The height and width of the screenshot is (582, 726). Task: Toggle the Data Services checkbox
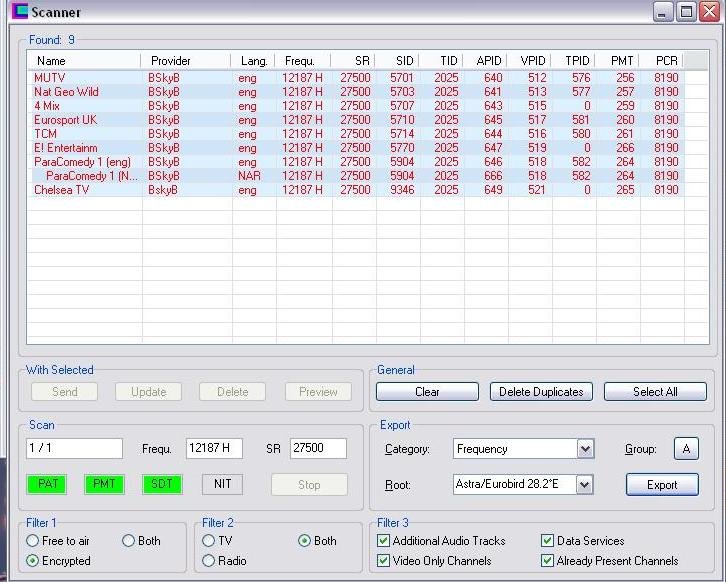tap(547, 541)
